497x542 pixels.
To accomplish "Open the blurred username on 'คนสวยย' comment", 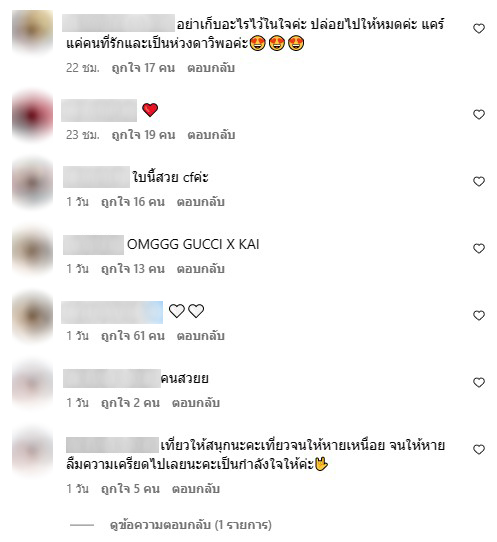I will click(x=112, y=379).
